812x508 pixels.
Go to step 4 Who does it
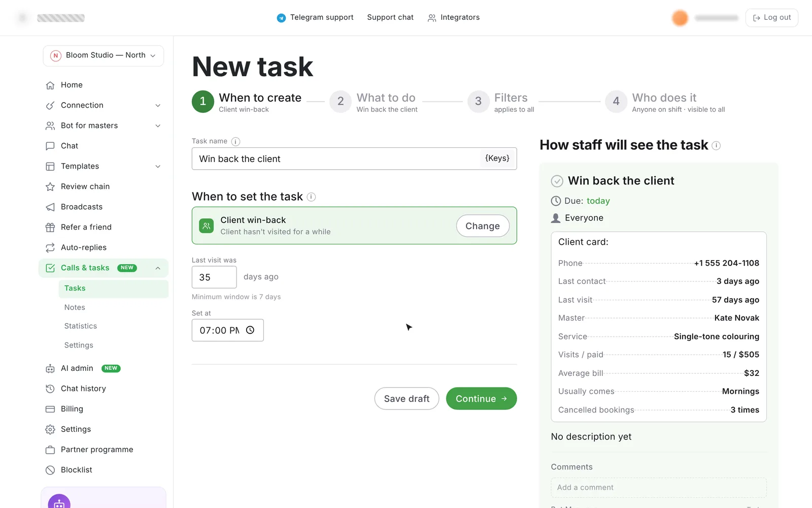tap(665, 102)
